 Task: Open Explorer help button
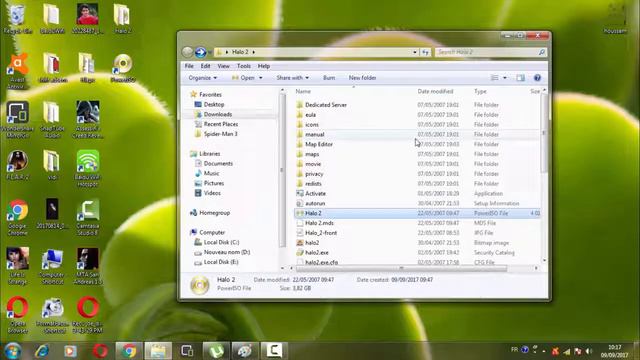click(x=537, y=78)
